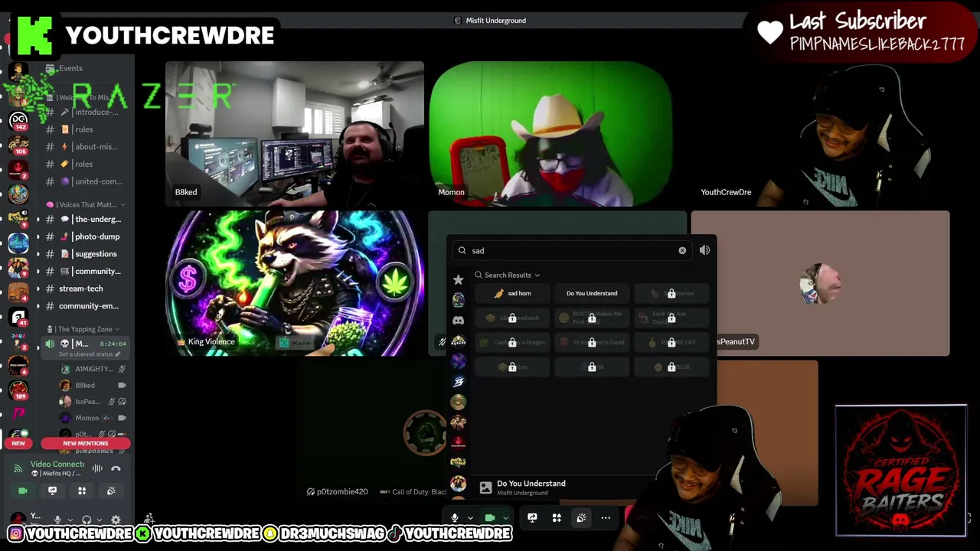The height and width of the screenshot is (551, 980).
Task: Select Momon in voice channel list
Action: point(92,418)
